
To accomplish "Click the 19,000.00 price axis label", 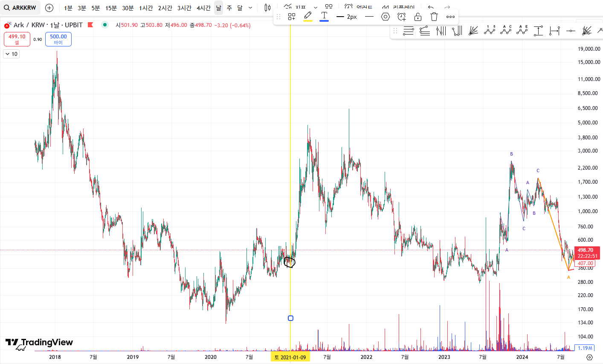I will tap(589, 49).
